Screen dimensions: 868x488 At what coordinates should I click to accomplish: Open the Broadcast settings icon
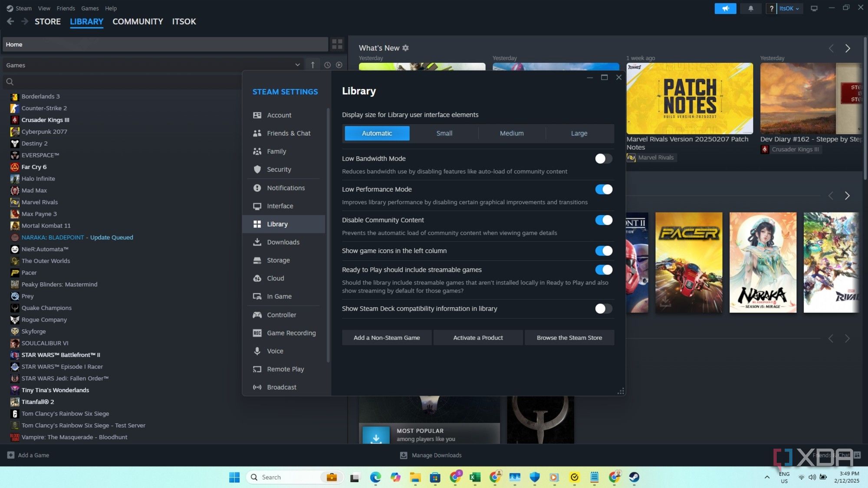click(257, 387)
